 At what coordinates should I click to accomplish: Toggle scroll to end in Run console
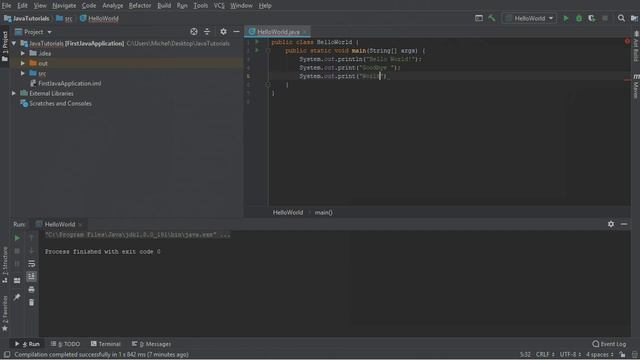(31, 276)
